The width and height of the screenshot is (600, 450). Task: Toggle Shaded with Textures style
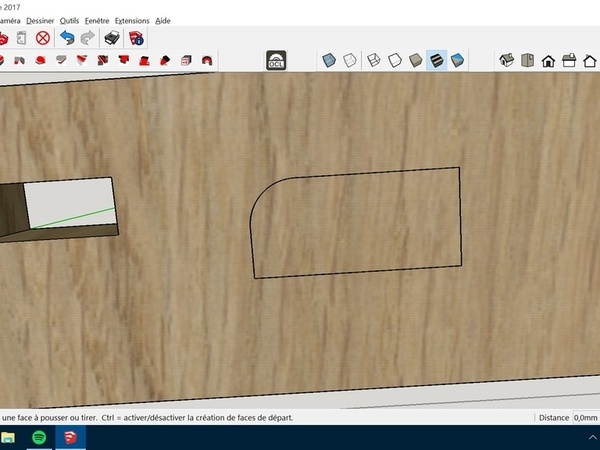coord(437,61)
